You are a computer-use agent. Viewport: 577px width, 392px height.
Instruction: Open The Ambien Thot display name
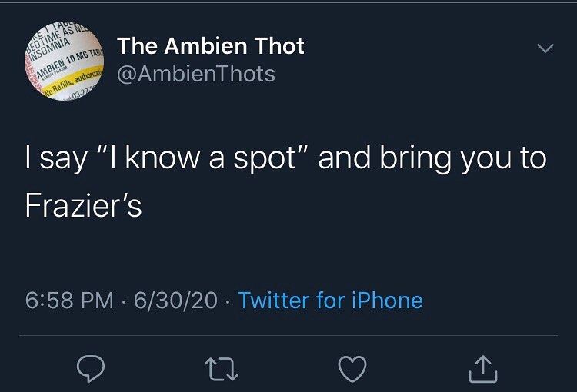coord(211,46)
